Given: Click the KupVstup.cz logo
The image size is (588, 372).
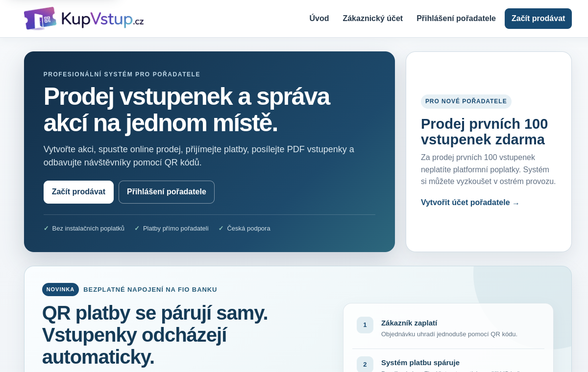Looking at the screenshot, I should (84, 19).
